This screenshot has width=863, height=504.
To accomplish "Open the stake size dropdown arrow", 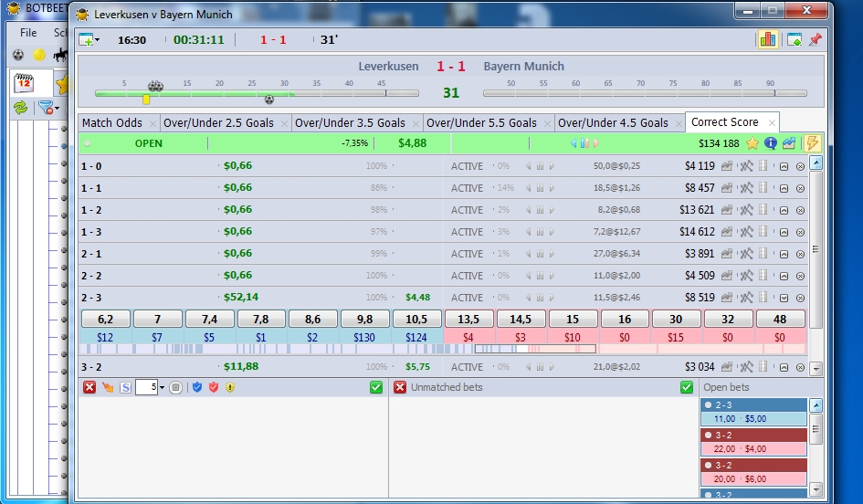I will click(x=162, y=388).
